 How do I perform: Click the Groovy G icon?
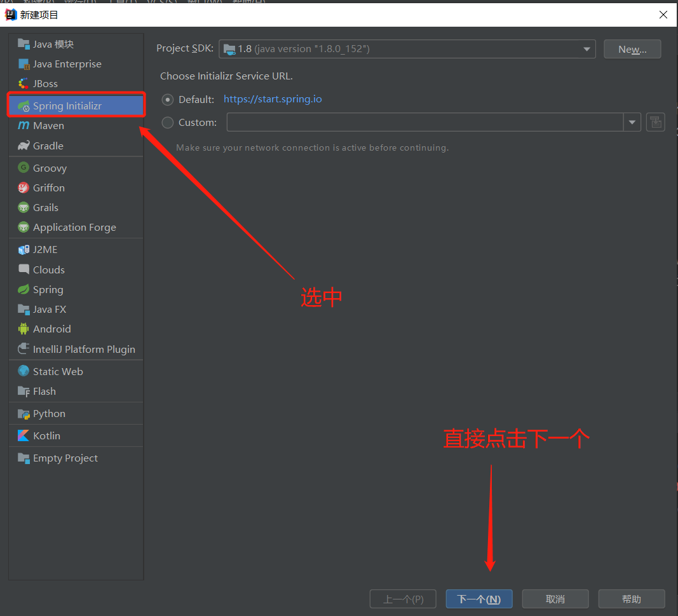tap(24, 167)
